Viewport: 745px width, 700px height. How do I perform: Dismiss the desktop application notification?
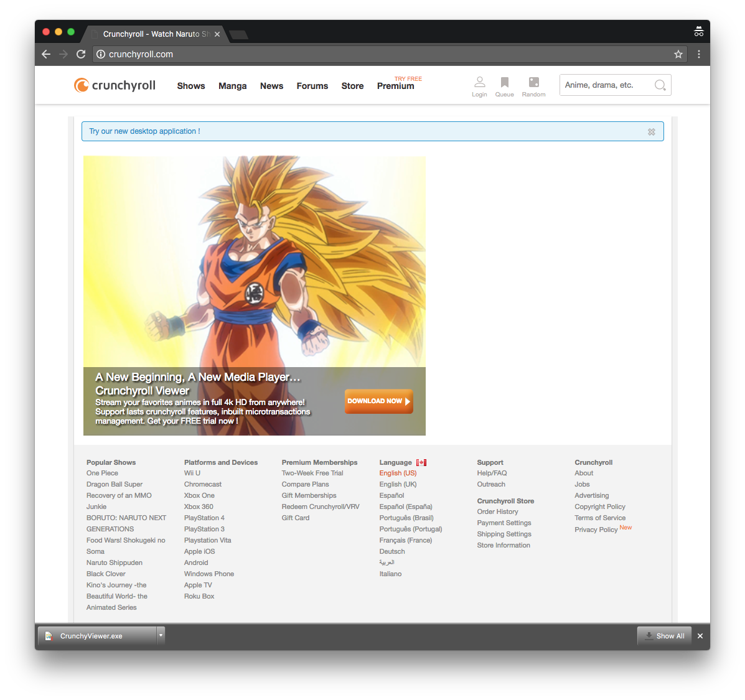(x=651, y=131)
